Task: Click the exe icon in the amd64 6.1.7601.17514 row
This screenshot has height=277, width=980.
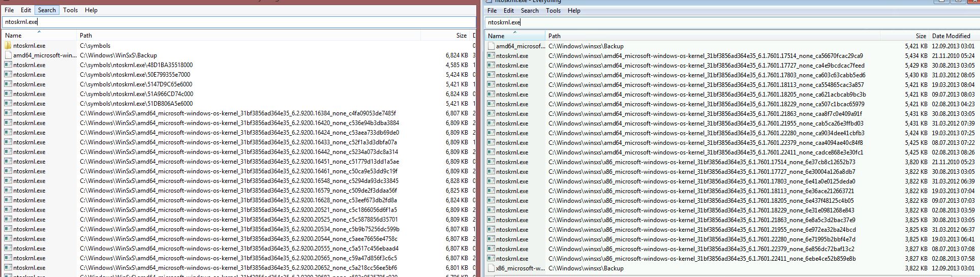Action: pos(491,56)
